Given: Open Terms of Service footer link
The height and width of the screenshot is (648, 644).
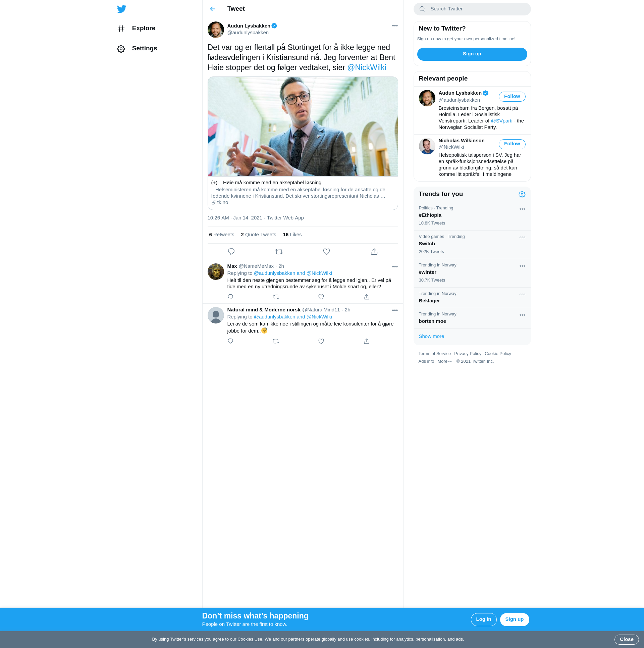Looking at the screenshot, I should tap(434, 354).
